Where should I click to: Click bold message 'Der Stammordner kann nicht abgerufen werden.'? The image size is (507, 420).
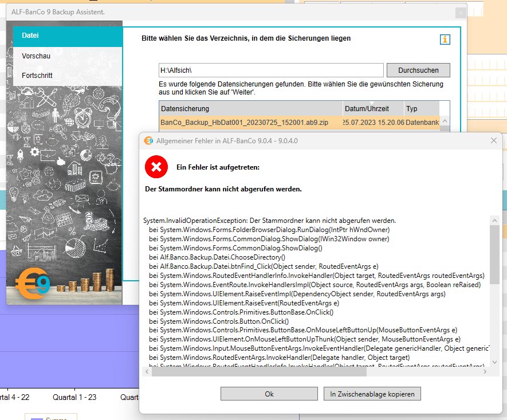coord(223,189)
